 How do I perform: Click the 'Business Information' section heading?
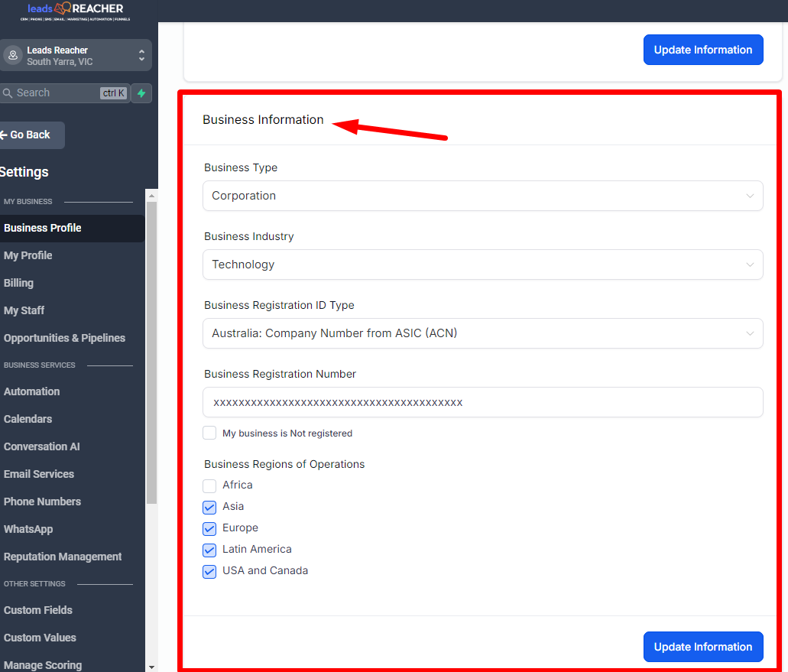[263, 119]
